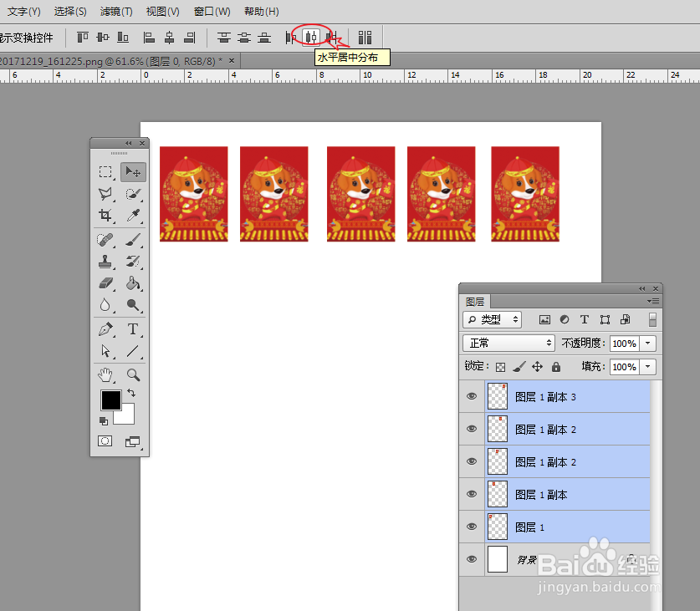
Task: Open layer filter type 类型 dropdown
Action: (492, 319)
